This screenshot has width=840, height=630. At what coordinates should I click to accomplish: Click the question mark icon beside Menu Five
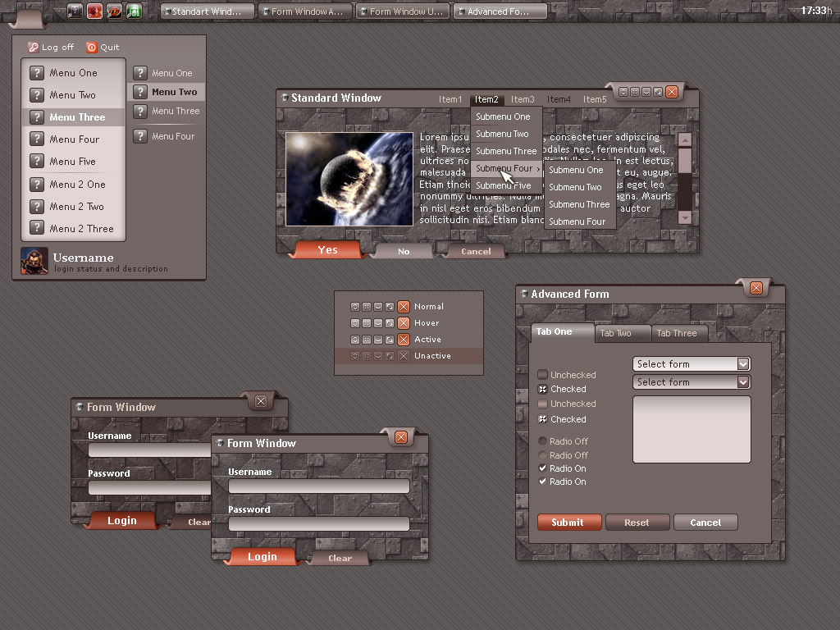37,162
